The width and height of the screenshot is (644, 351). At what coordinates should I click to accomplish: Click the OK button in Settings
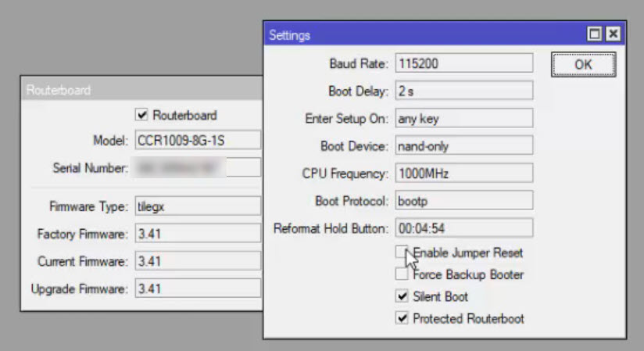(x=583, y=65)
